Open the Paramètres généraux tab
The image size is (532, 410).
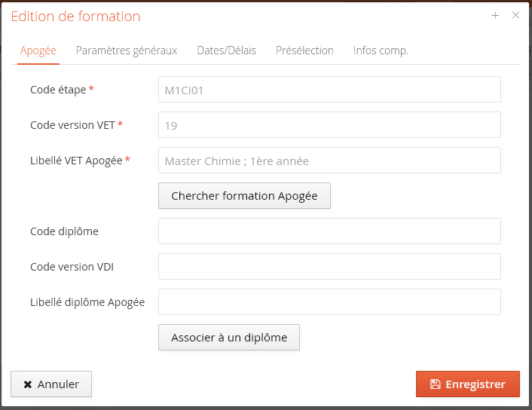click(x=127, y=50)
